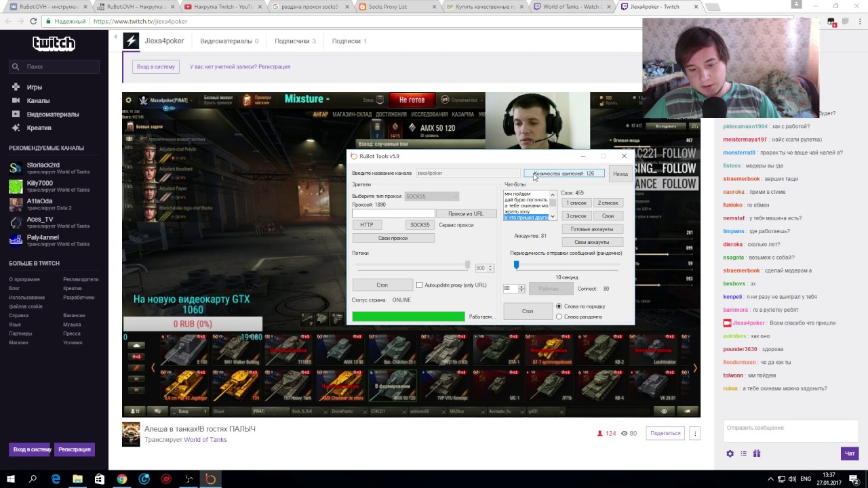Switch to the Видеоматериалы channel tab
868x488 pixels.
229,41
